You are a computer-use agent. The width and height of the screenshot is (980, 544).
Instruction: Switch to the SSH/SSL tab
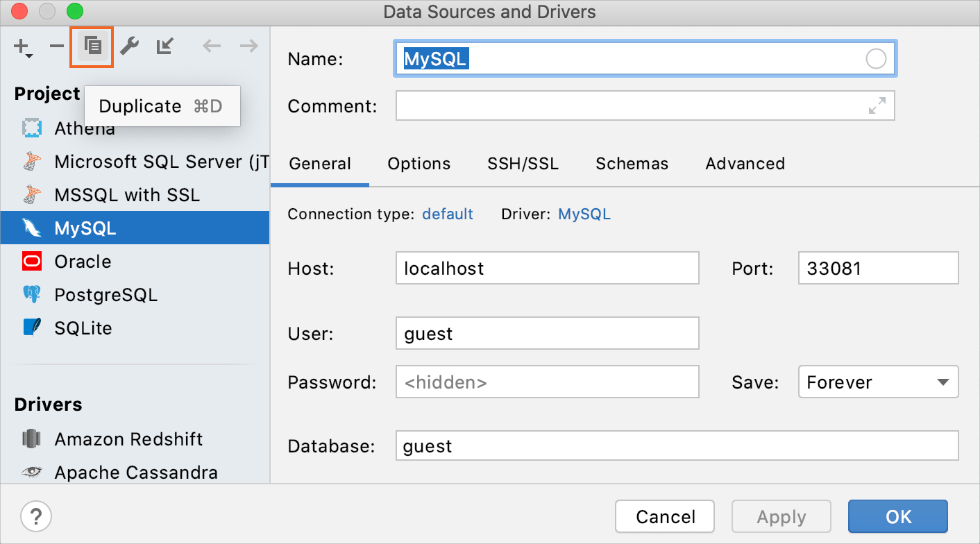523,164
